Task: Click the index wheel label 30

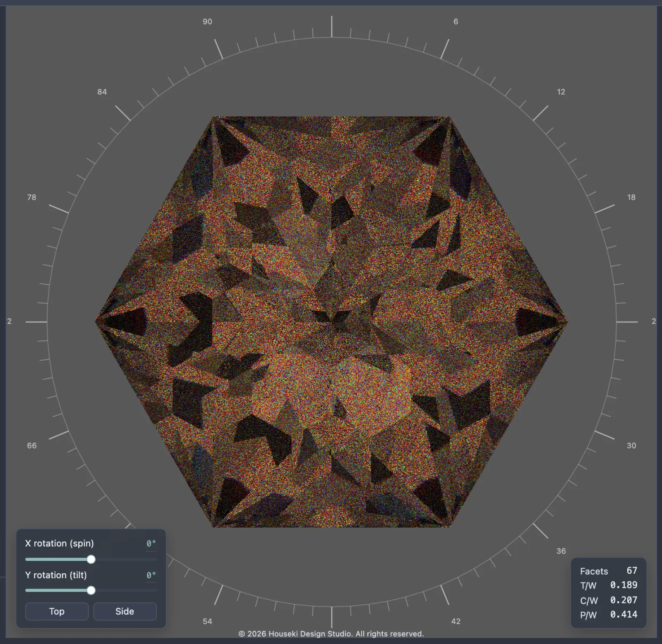Action: (631, 445)
